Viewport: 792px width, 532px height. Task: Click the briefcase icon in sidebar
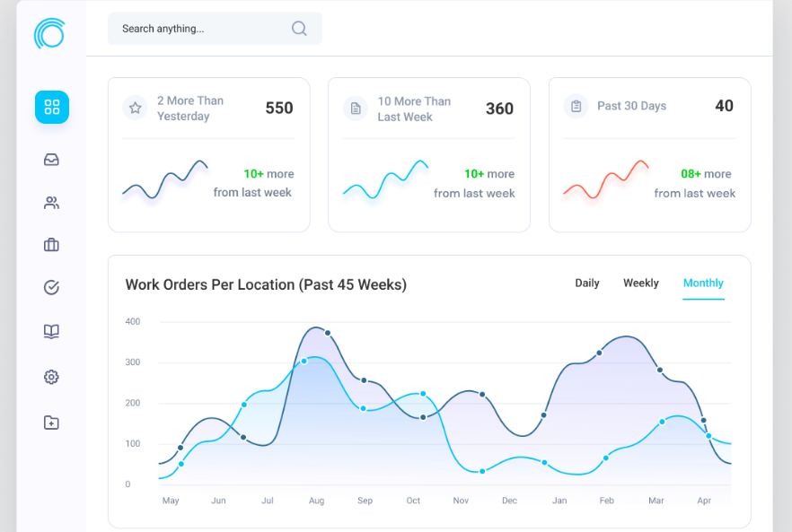pos(51,245)
